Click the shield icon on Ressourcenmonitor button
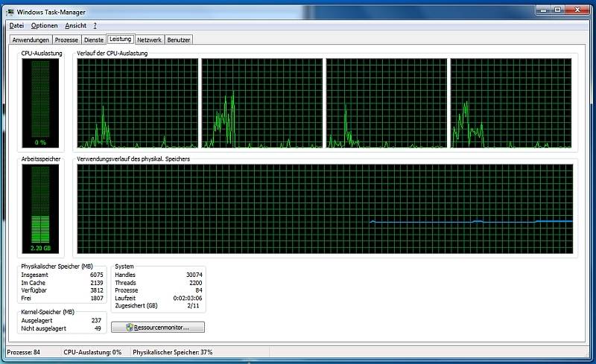596x364 pixels. [x=130, y=327]
